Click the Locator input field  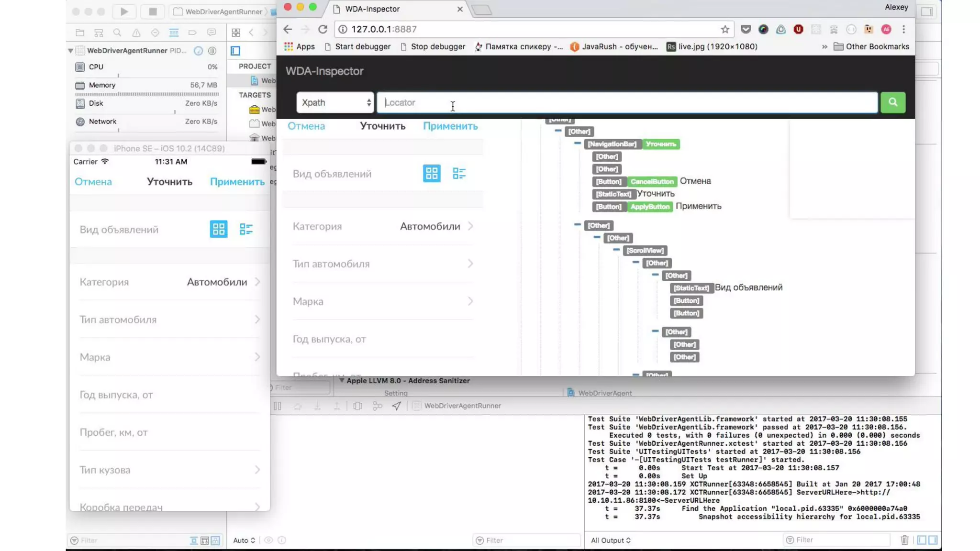point(627,102)
